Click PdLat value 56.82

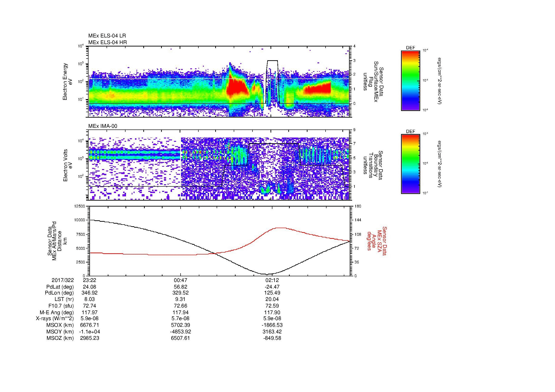point(181,287)
